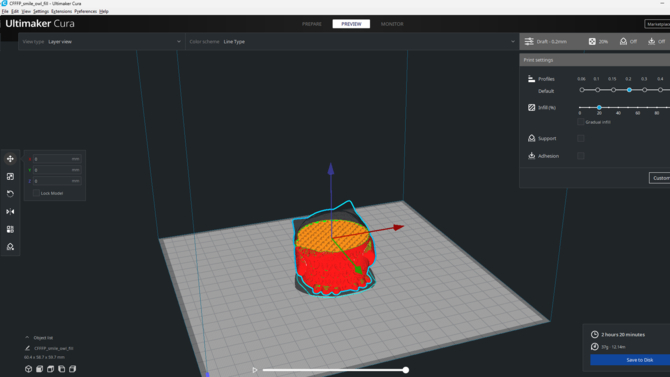
Task: Switch to the Prepare tab
Action: [312, 24]
